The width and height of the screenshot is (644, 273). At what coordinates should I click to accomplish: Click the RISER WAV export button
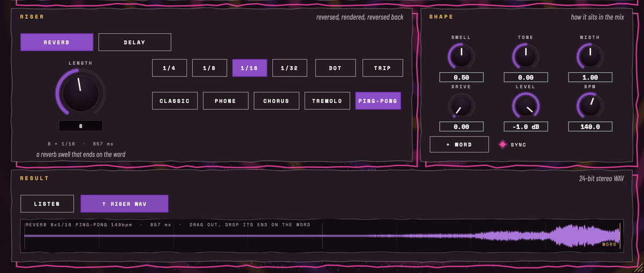(x=125, y=204)
